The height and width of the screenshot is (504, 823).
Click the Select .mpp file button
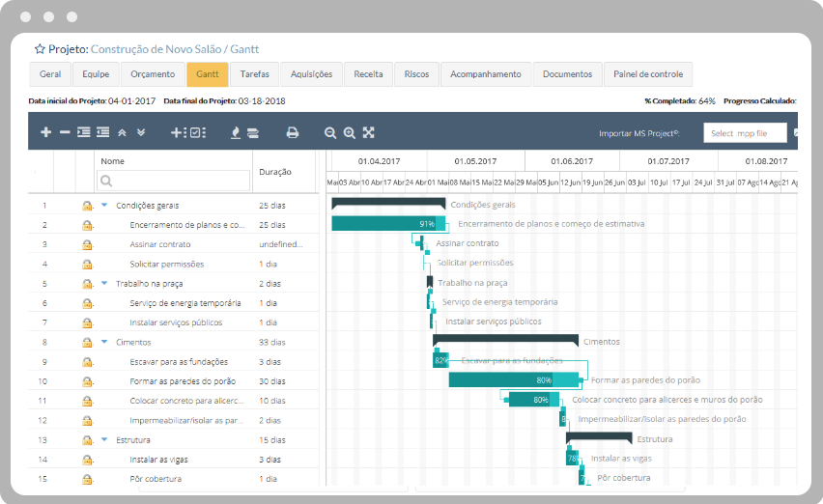click(745, 133)
